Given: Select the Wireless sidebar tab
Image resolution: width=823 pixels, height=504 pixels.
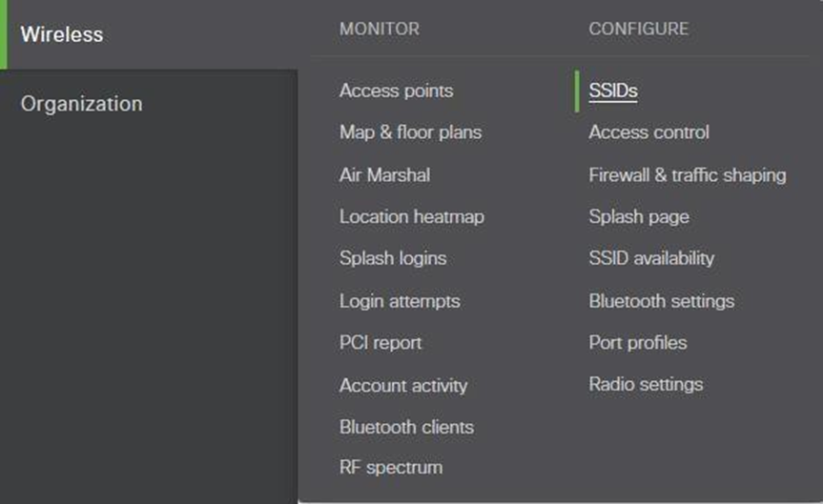Looking at the screenshot, I should coord(62,35).
